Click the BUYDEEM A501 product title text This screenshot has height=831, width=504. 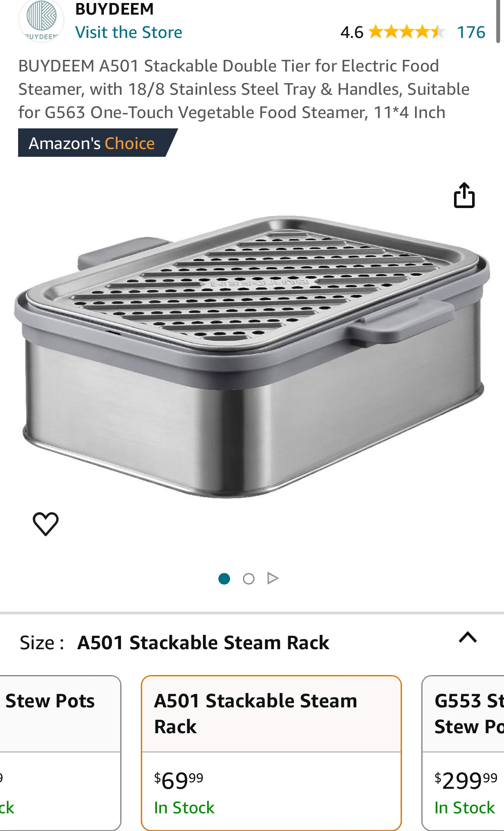[x=244, y=89]
